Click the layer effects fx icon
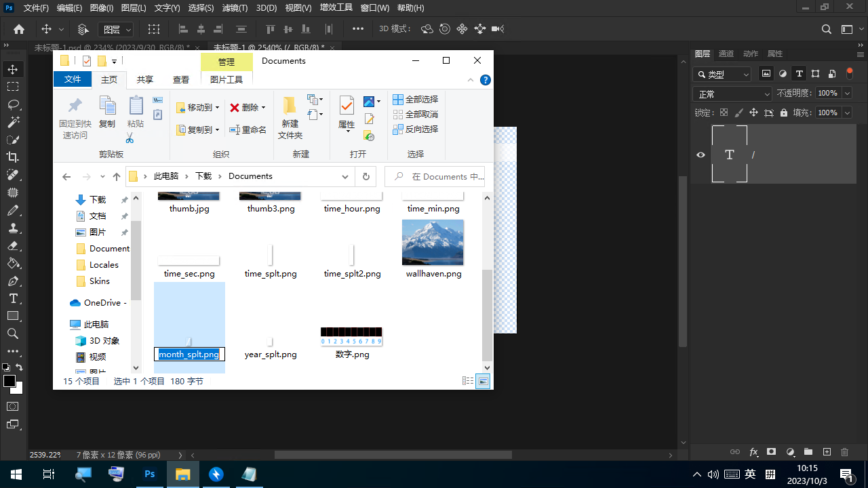Viewport: 868px width, 488px height. click(x=753, y=452)
